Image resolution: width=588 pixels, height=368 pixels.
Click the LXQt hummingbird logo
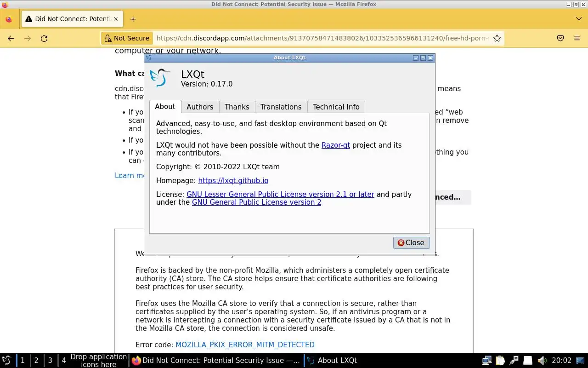pyautogui.click(x=160, y=78)
